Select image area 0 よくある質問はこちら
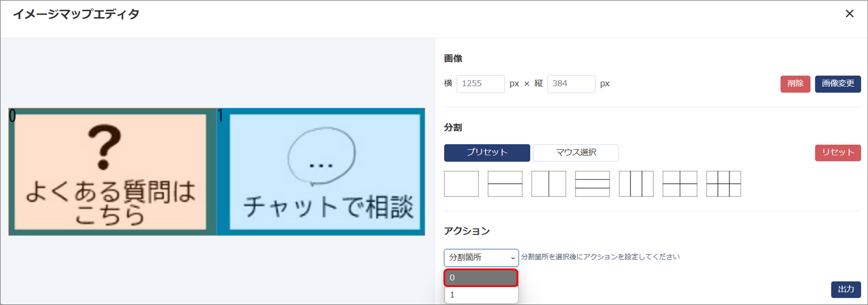This screenshot has width=868, height=305. (x=112, y=172)
